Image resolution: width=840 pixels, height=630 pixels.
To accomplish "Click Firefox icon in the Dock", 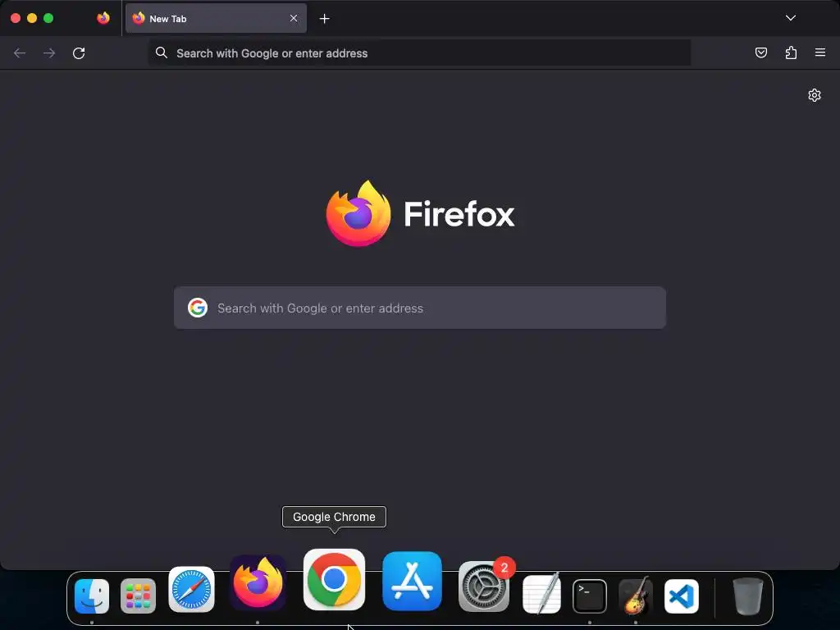I will click(x=258, y=583).
